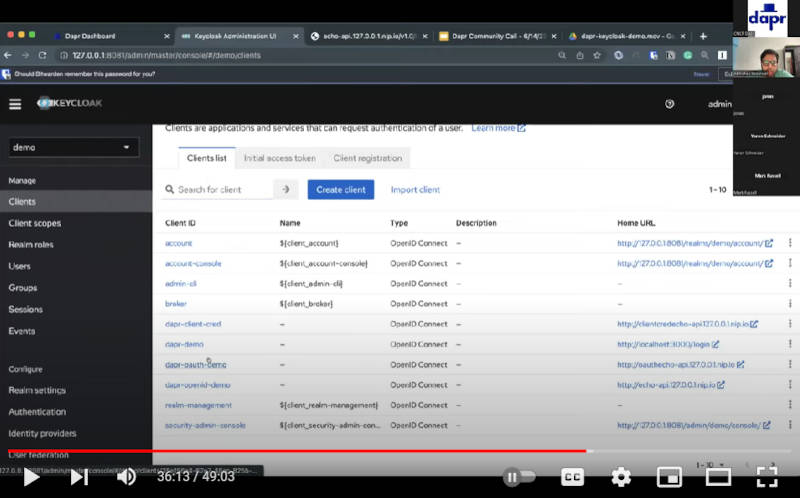Open kebab menu for admin-cli row
800x498 pixels.
pos(790,283)
